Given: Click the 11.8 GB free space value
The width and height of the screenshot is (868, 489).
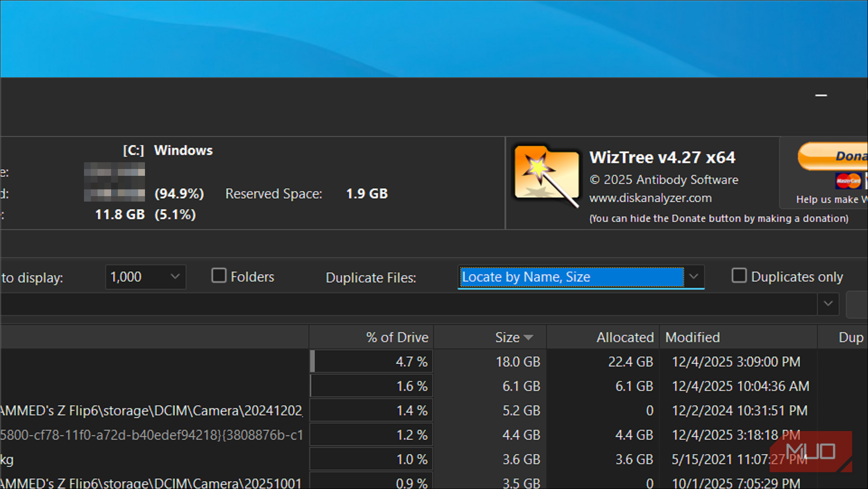Looking at the screenshot, I should [x=120, y=214].
